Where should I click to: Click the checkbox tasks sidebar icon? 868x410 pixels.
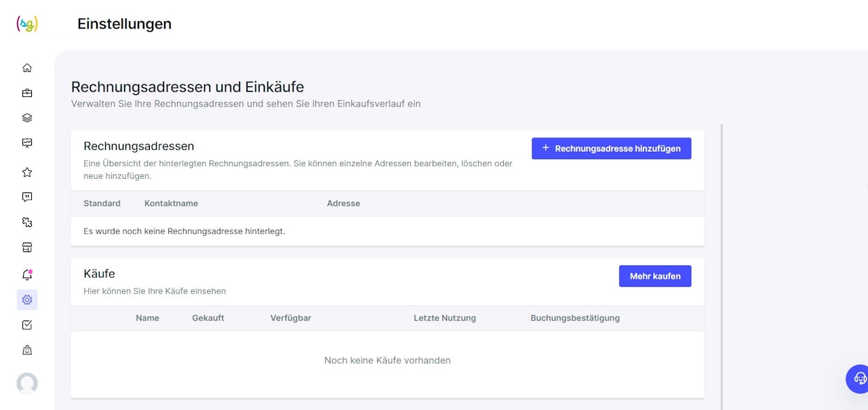pos(27,325)
